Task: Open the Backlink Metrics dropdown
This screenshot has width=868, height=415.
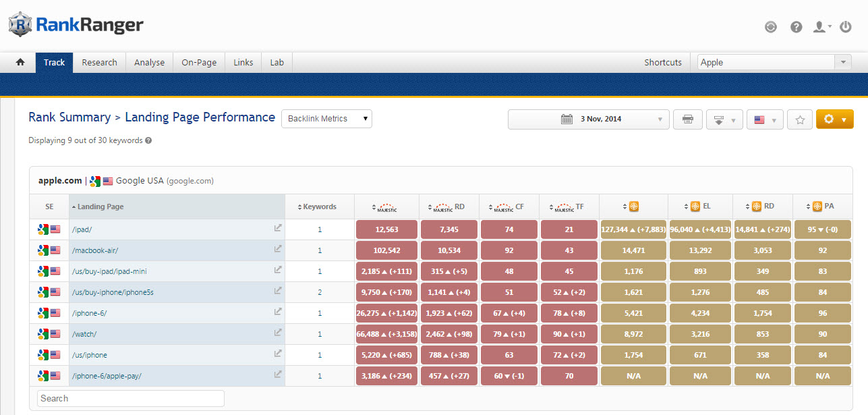Action: (326, 119)
